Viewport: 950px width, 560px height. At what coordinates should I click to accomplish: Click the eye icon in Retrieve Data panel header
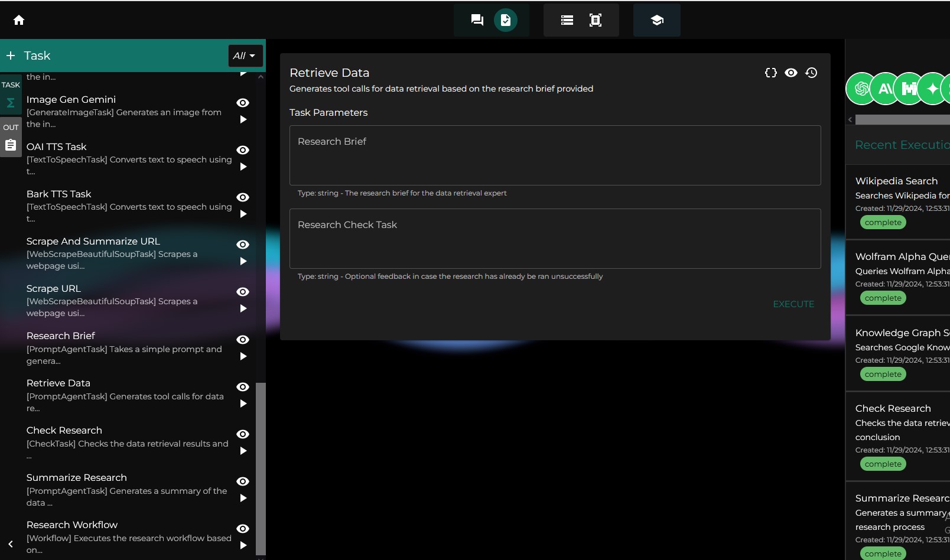point(791,73)
